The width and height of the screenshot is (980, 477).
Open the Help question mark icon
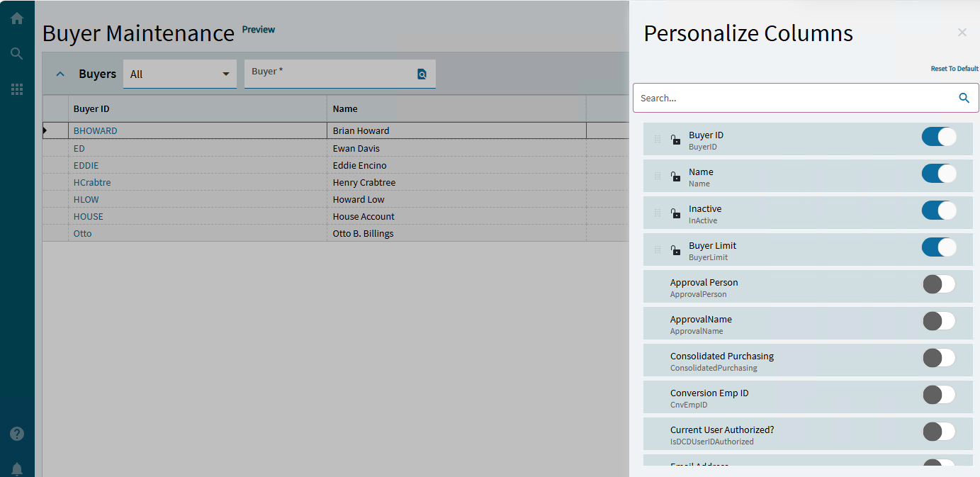[x=17, y=434]
